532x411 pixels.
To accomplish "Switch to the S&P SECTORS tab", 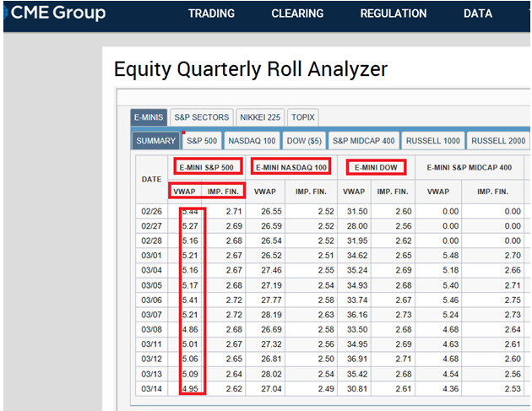I will (x=202, y=117).
